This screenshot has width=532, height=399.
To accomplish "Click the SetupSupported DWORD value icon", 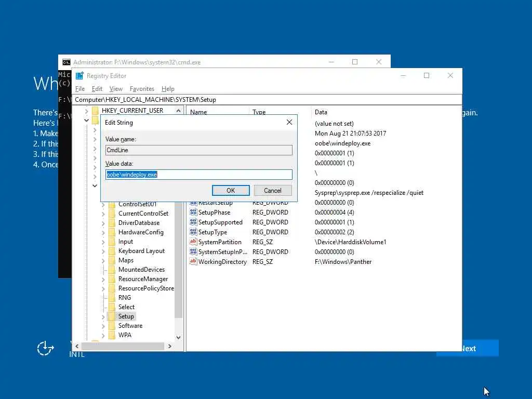I will pos(193,222).
